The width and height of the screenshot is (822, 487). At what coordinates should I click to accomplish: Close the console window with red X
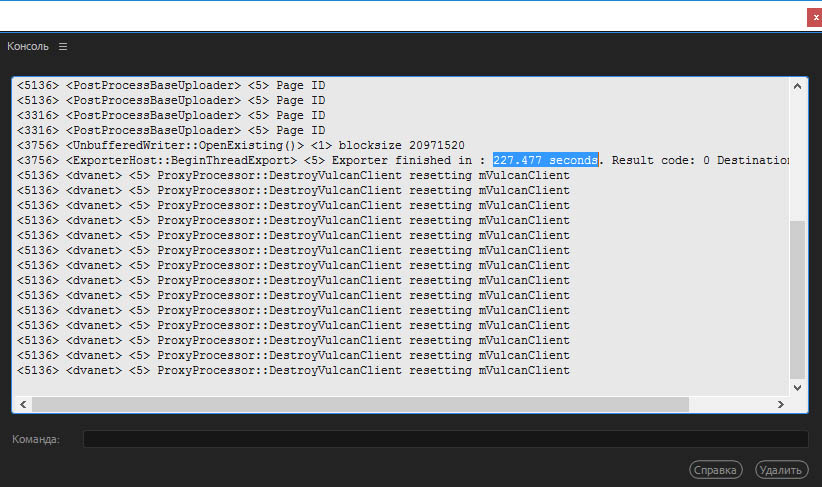pos(815,17)
